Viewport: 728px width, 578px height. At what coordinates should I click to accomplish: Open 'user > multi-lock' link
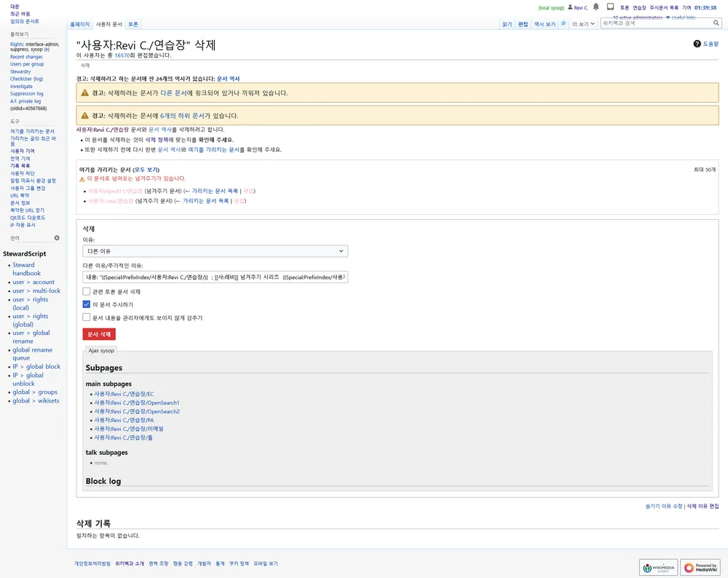[x=36, y=290]
